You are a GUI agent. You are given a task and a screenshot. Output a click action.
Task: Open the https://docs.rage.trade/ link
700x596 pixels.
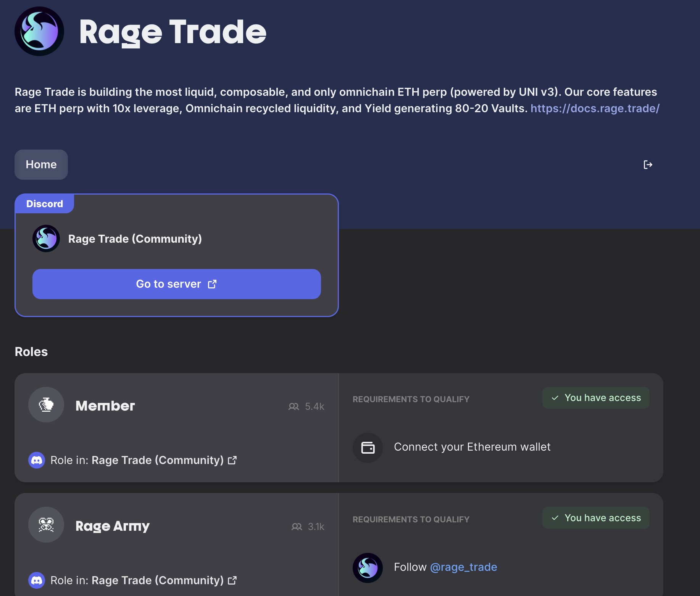pyautogui.click(x=594, y=108)
